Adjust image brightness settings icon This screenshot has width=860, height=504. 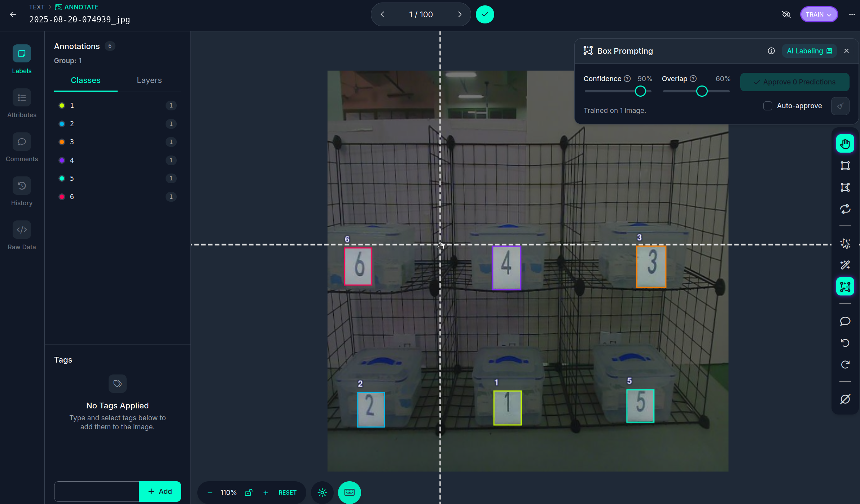coord(322,492)
